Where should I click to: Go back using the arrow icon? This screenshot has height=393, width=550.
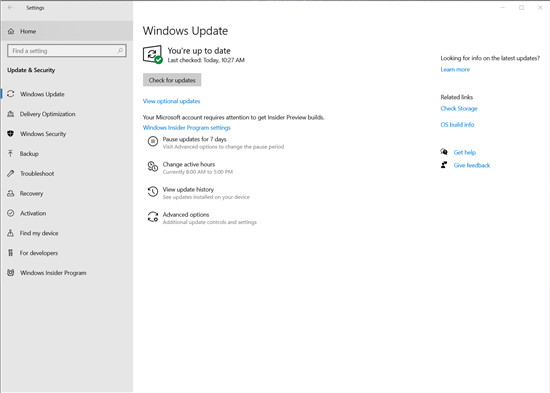click(x=11, y=7)
